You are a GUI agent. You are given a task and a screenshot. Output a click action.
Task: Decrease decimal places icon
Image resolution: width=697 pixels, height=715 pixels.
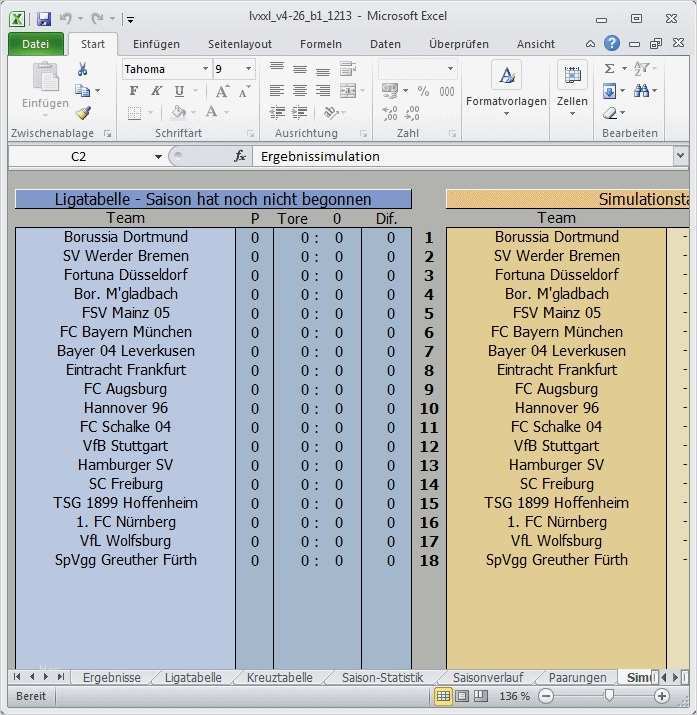click(412, 113)
